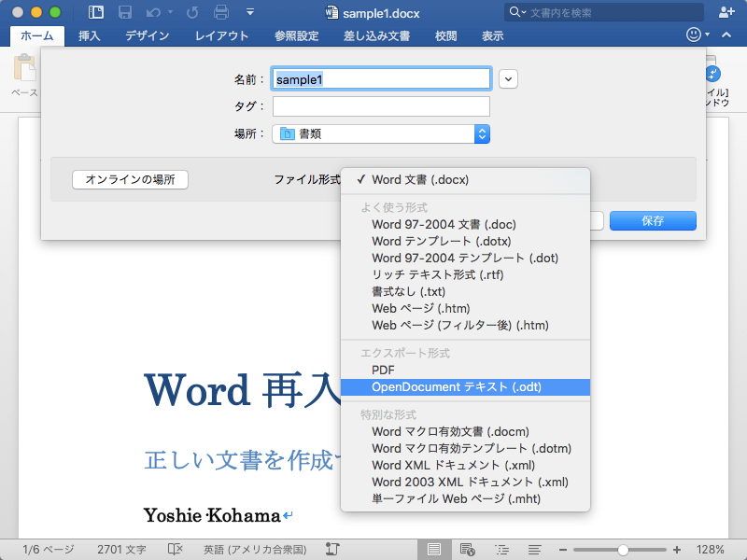Click the zoom slider handle
The width and height of the screenshot is (747, 560).
[623, 550]
